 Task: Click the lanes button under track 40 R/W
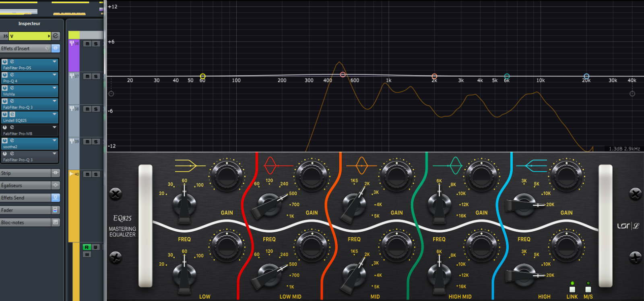tap(87, 255)
